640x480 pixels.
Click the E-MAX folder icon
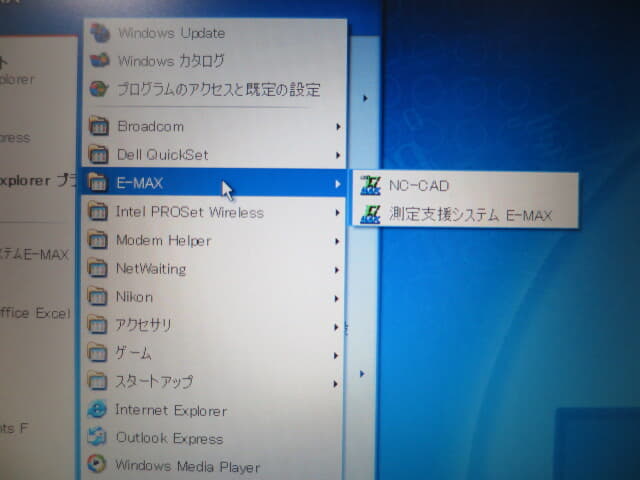98,182
